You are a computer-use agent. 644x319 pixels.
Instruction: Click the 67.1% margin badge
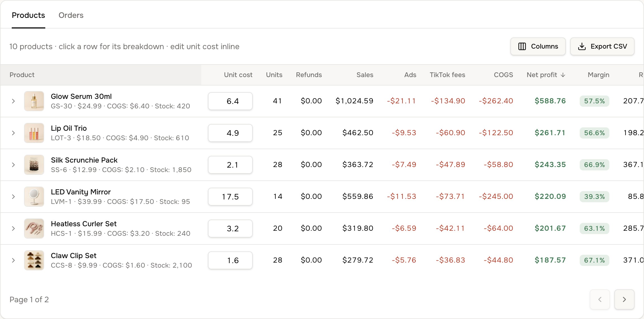coord(594,260)
